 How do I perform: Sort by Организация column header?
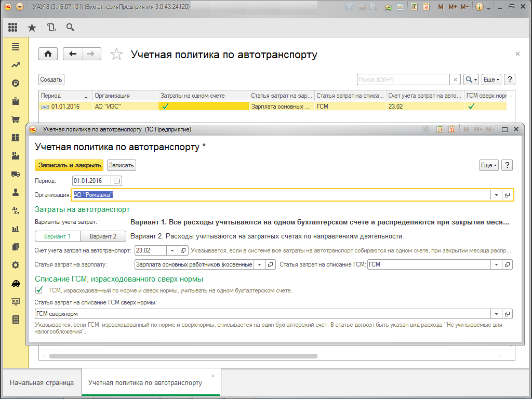[x=125, y=96]
